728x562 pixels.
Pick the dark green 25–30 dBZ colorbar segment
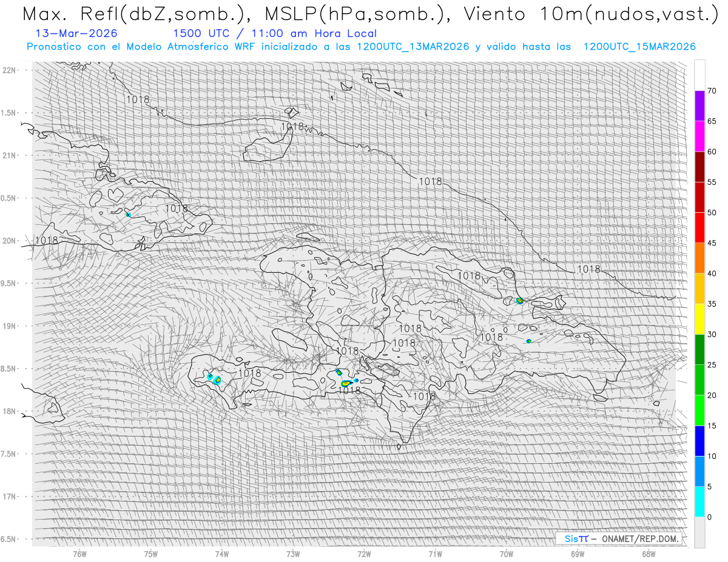pos(699,349)
